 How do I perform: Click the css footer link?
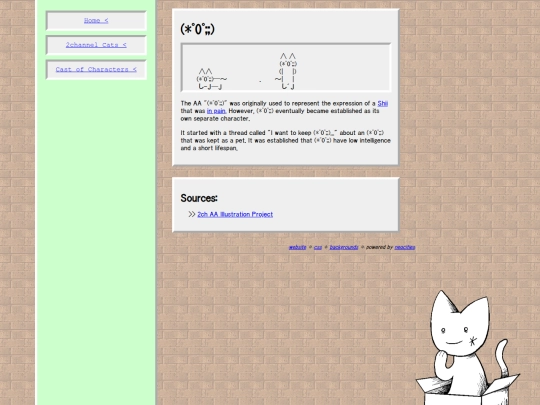click(x=318, y=247)
